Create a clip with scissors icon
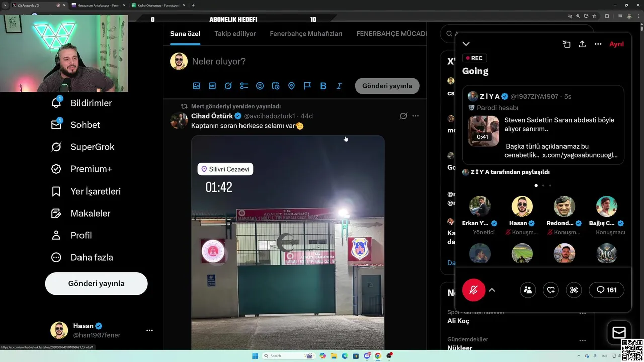Viewport: 644px width, 362px height. click(574, 290)
